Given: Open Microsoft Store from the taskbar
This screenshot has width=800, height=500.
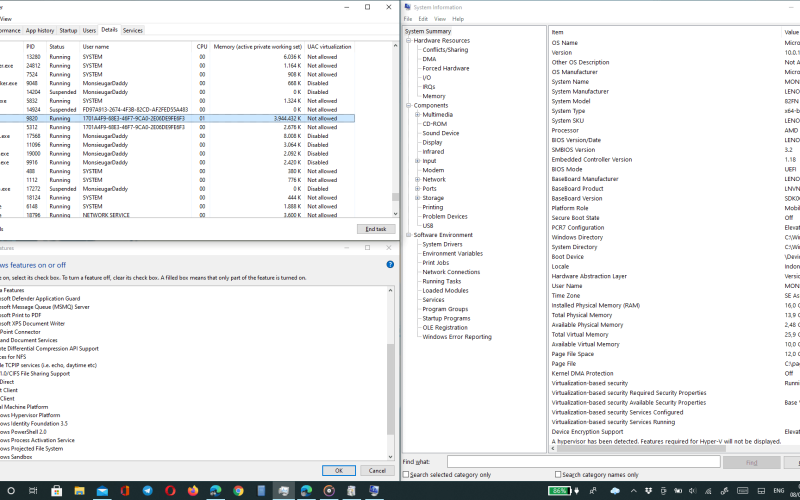Looking at the screenshot, I should 57,491.
